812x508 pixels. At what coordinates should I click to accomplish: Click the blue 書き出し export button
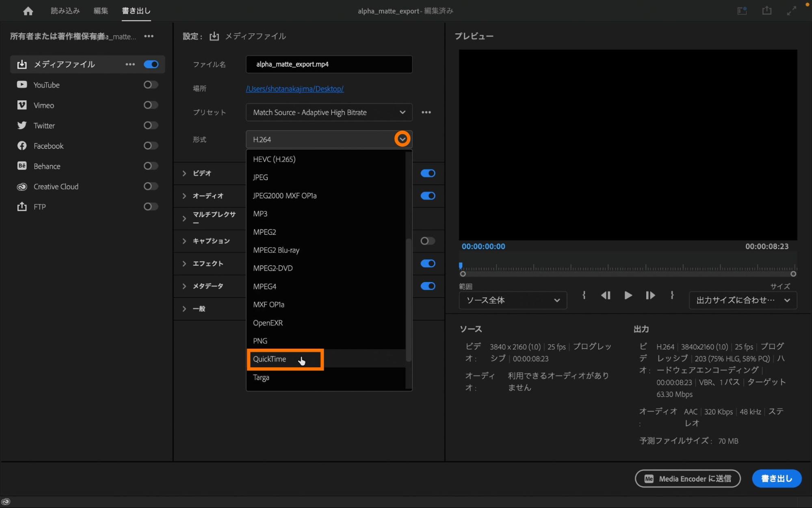pos(776,478)
